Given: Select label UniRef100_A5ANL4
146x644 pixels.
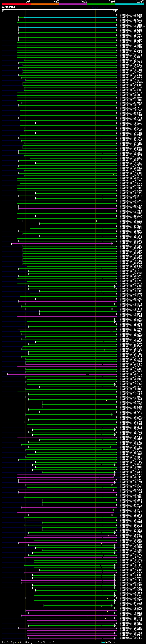Looking at the screenshot, I should tap(131, 77).
